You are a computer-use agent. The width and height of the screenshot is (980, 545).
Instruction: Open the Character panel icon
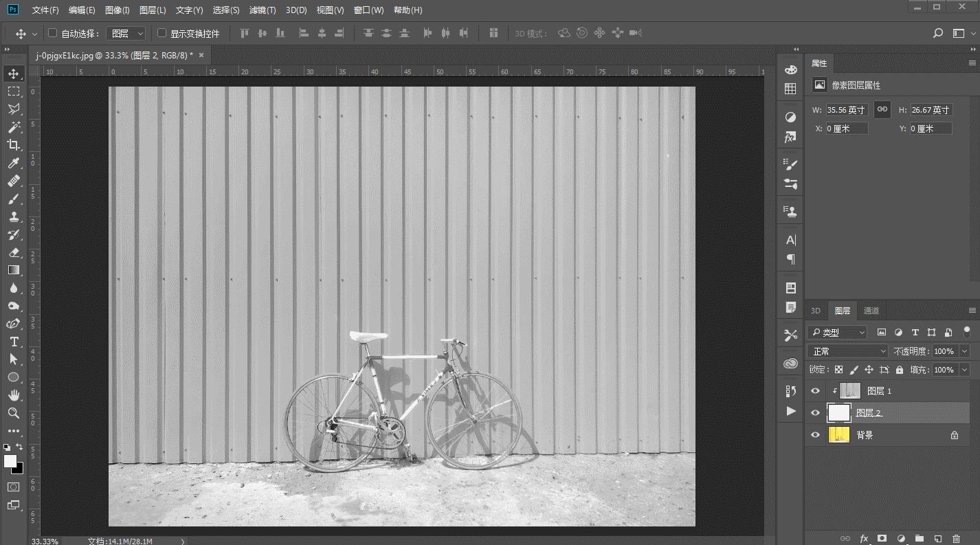[790, 240]
